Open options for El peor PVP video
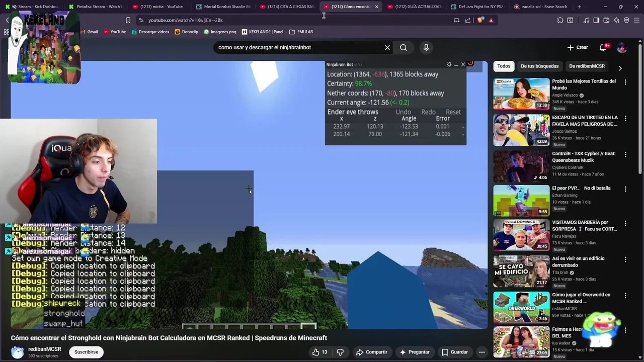 (x=625, y=189)
